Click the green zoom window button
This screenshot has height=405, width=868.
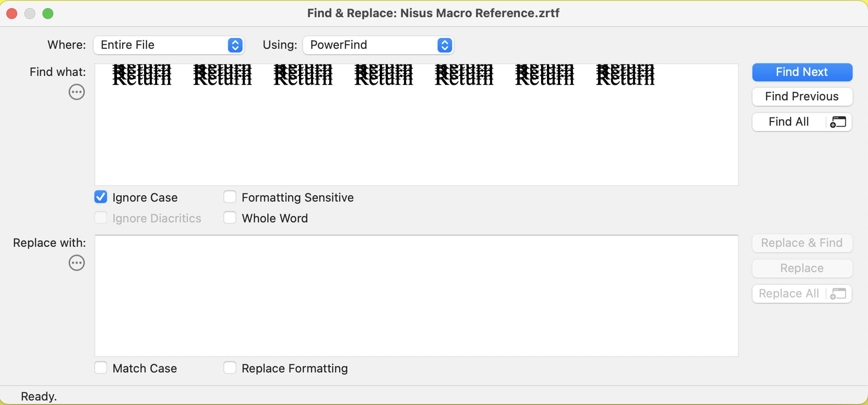(x=48, y=14)
